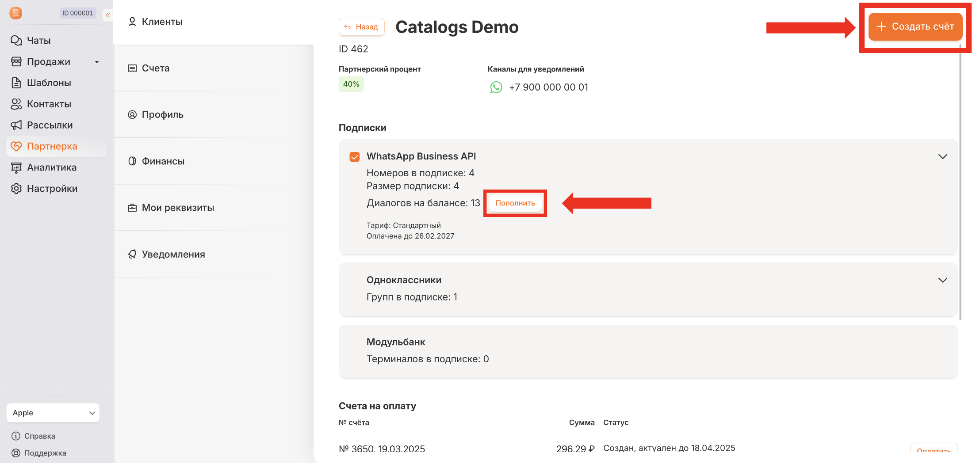Open Мои реквизиты menu item
Image resolution: width=980 pixels, height=463 pixels.
click(x=177, y=208)
